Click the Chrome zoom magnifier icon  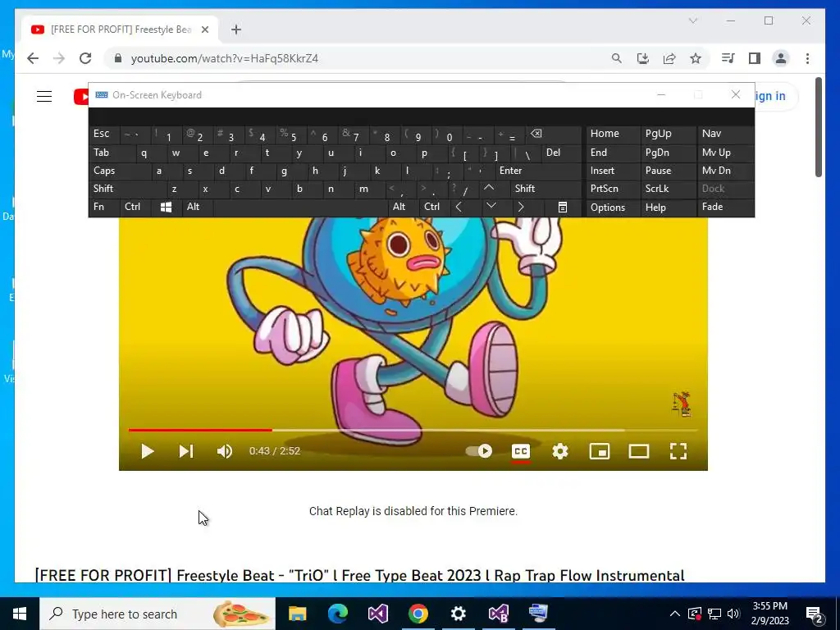pyautogui.click(x=617, y=58)
